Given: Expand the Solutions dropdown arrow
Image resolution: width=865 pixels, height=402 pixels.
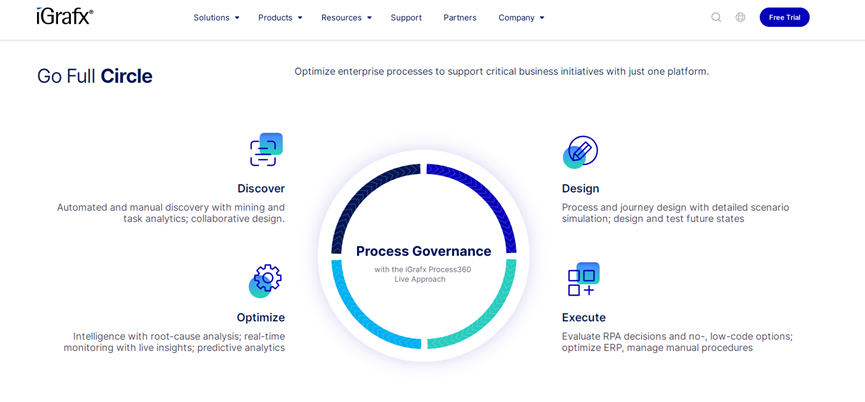Looking at the screenshot, I should [x=237, y=18].
